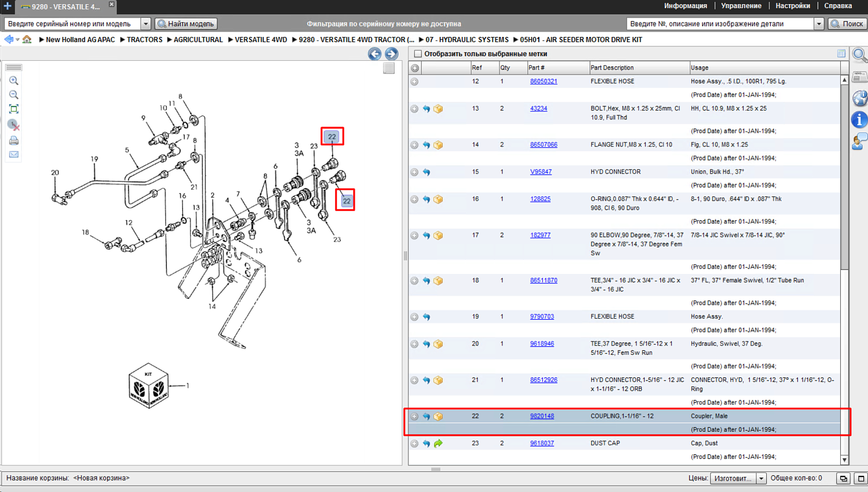Image resolution: width=868 pixels, height=492 pixels.
Task: Select the FLANGE NUT,M8 x 1.25 description cell
Action: [x=631, y=145]
